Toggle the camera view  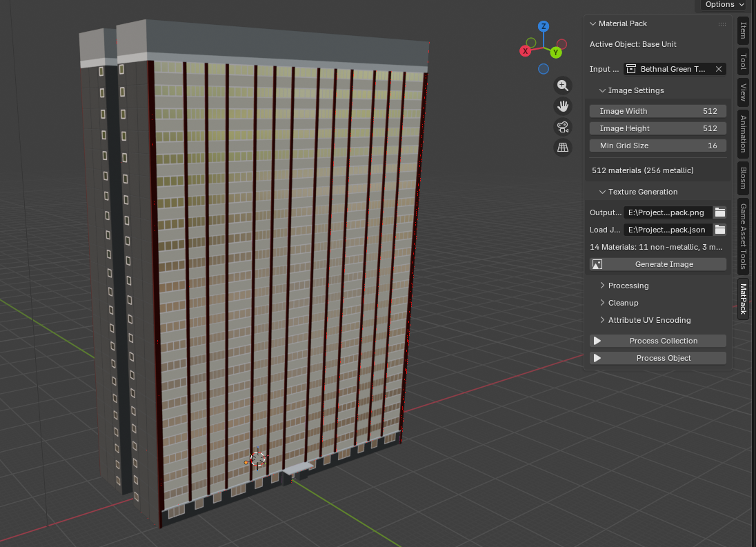pyautogui.click(x=563, y=127)
